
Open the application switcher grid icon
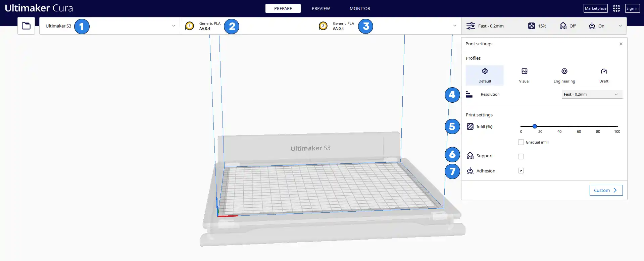[x=616, y=8]
